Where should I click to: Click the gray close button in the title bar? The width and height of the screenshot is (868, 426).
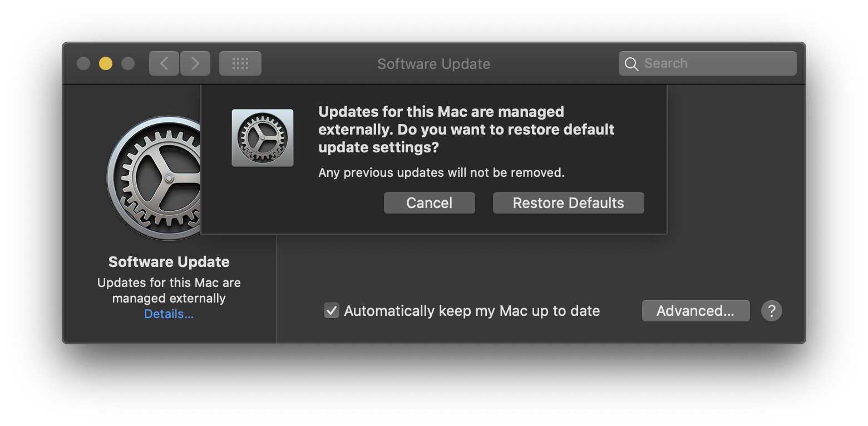(83, 63)
